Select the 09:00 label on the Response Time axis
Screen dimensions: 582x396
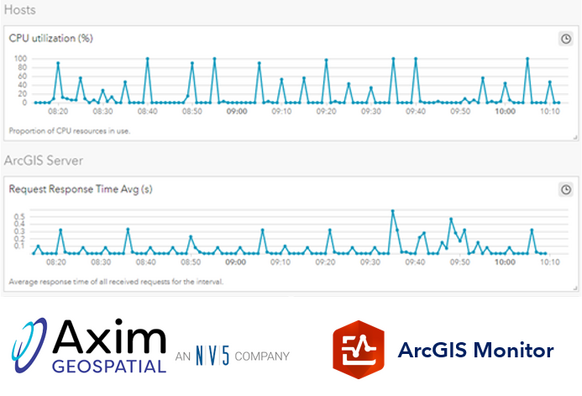[236, 262]
